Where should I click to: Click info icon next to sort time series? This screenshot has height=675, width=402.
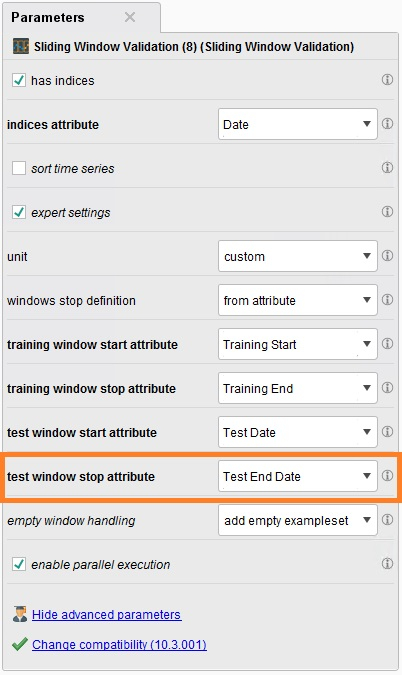click(x=387, y=167)
